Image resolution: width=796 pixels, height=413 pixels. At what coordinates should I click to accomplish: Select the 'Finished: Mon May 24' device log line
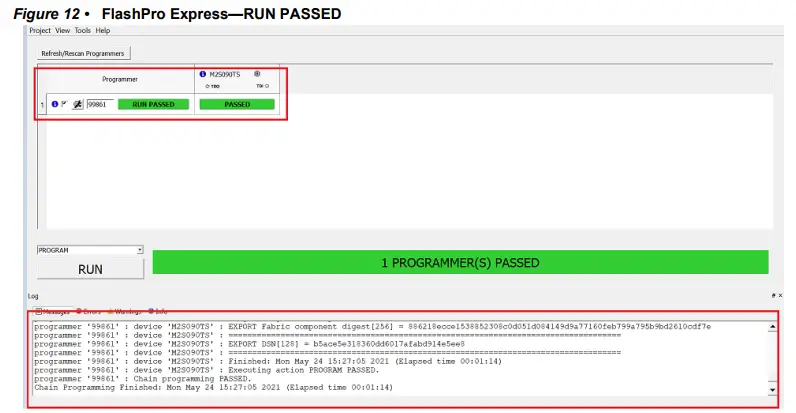tap(268, 361)
